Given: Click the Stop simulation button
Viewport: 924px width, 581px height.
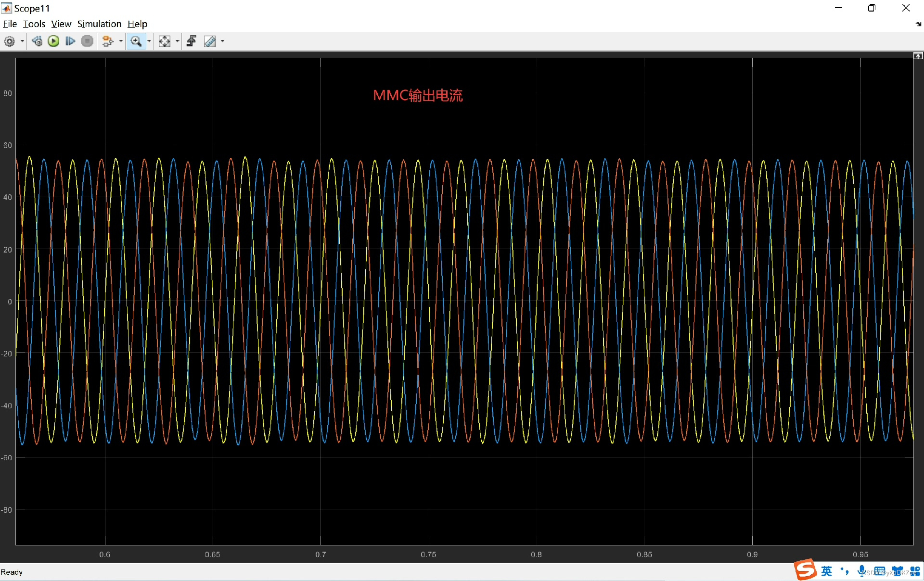Looking at the screenshot, I should [x=87, y=41].
